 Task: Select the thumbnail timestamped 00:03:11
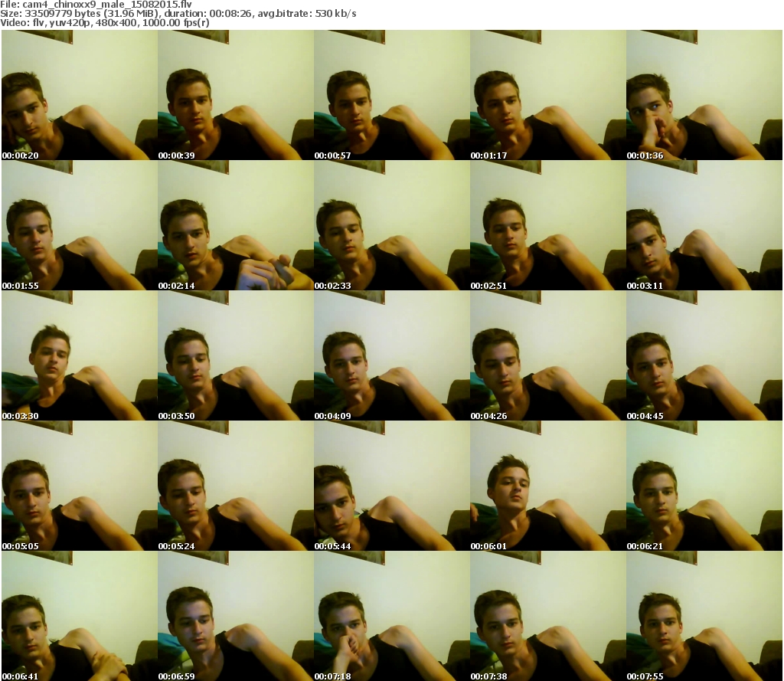click(704, 225)
